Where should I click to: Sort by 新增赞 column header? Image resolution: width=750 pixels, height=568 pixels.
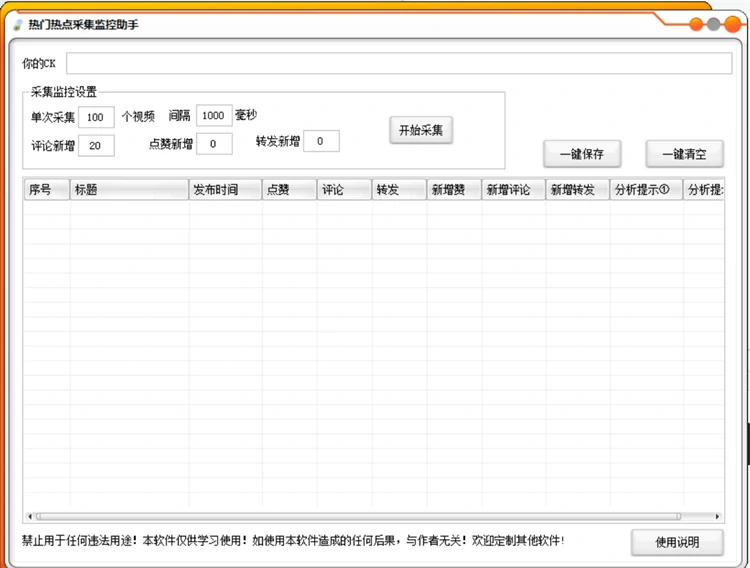[x=454, y=189]
